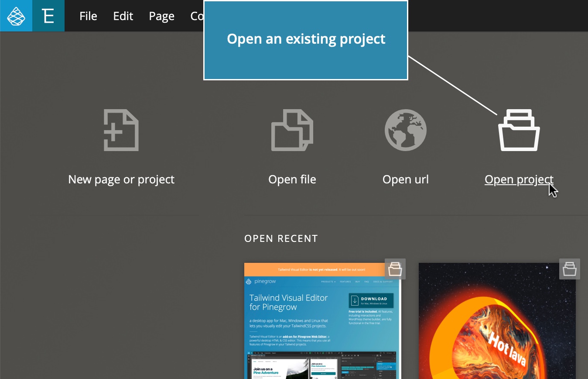Click the Open url globe icon

[406, 130]
